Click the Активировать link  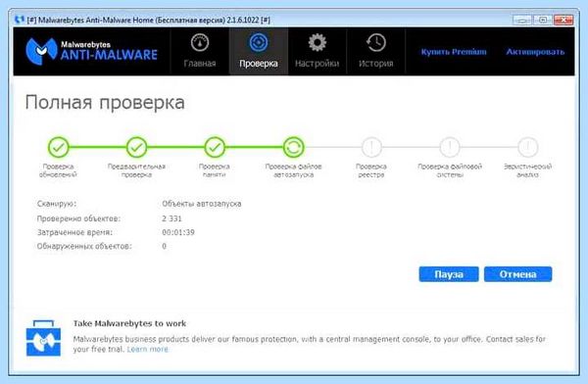[535, 52]
